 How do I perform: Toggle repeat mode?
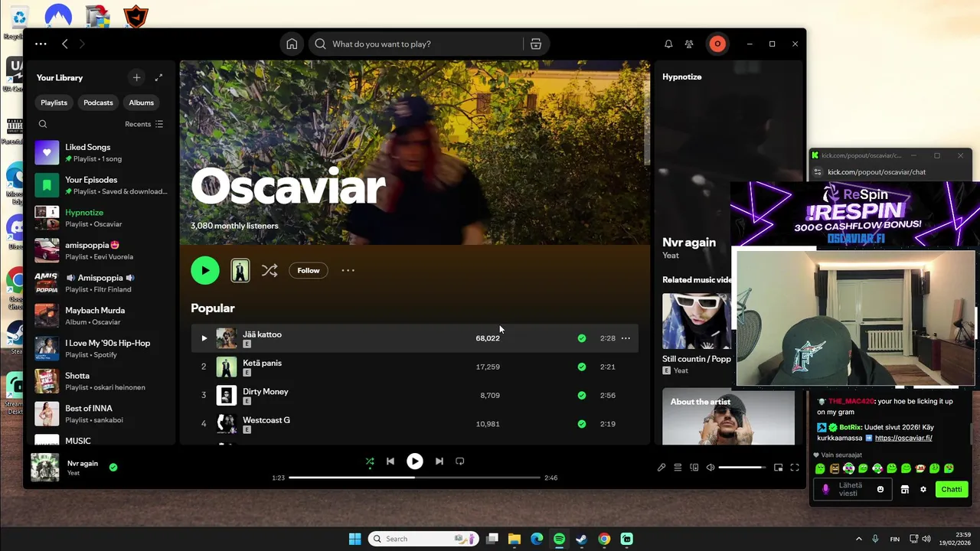[460, 461]
